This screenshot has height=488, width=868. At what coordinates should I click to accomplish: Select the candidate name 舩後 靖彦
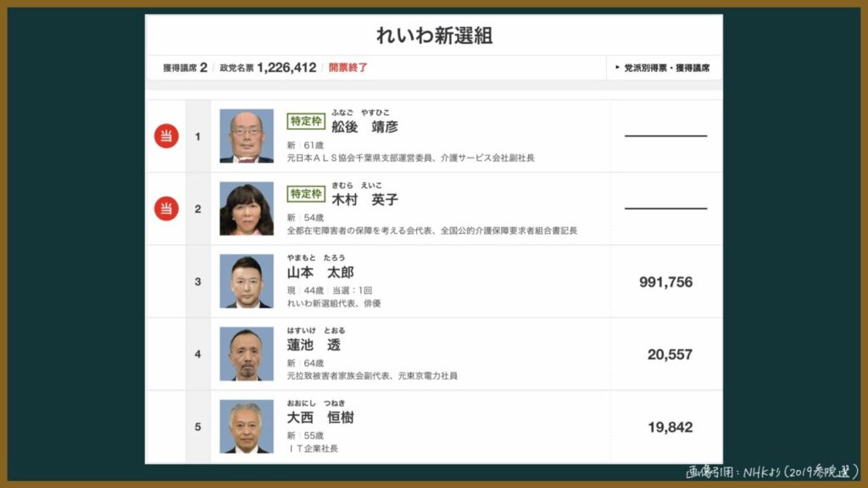[364, 127]
